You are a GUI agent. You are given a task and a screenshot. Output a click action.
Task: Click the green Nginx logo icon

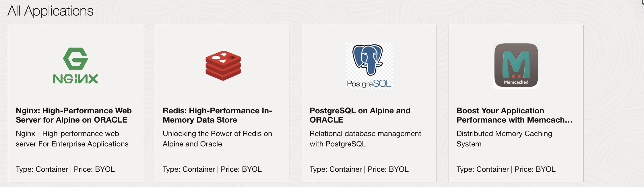(76, 59)
